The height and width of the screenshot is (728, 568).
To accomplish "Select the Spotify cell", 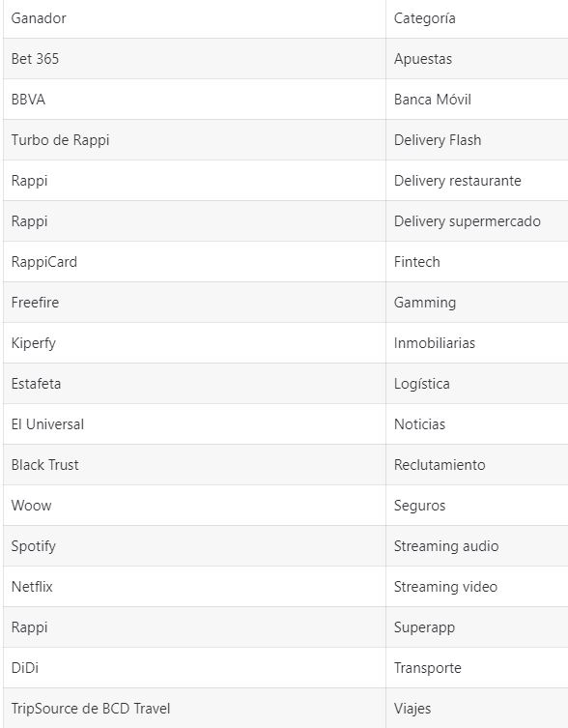I will [x=194, y=546].
